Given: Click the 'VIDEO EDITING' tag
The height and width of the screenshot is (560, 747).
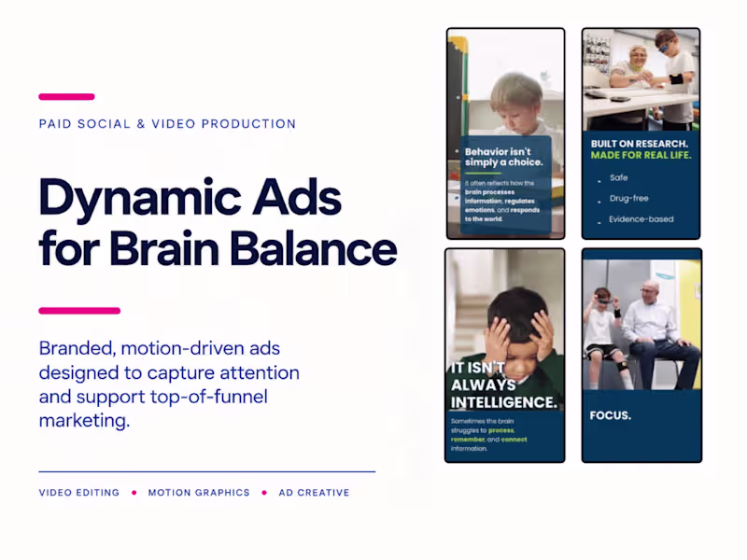Looking at the screenshot, I should [x=79, y=493].
